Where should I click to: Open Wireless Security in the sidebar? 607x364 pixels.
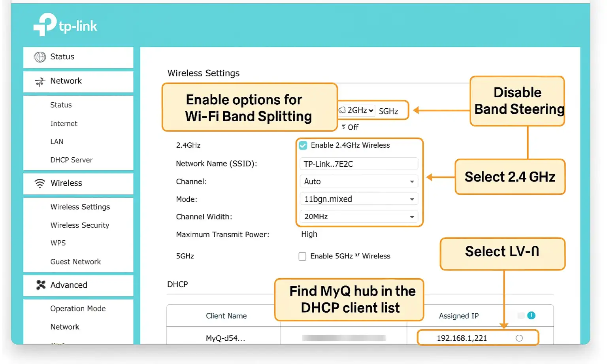[80, 225]
